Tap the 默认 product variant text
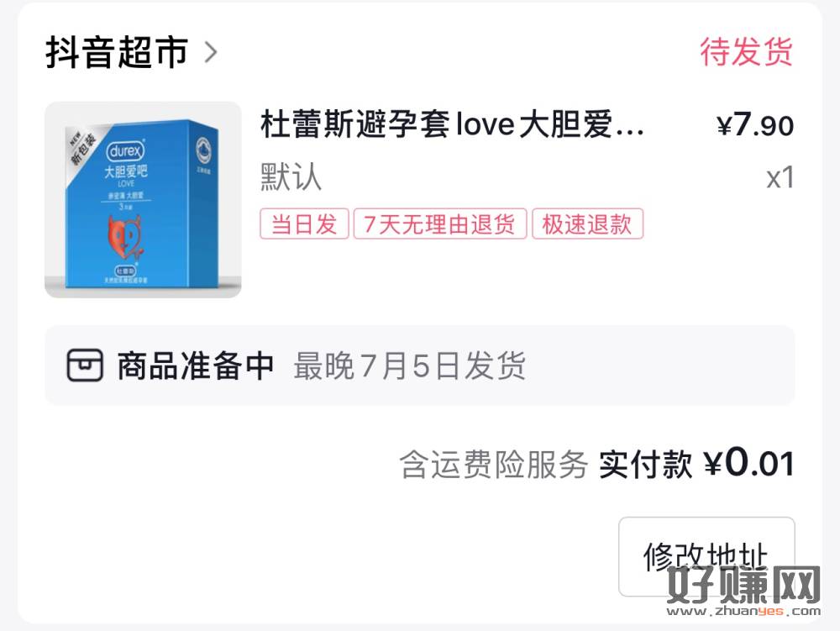Viewport: 840px width, 631px height. [291, 176]
